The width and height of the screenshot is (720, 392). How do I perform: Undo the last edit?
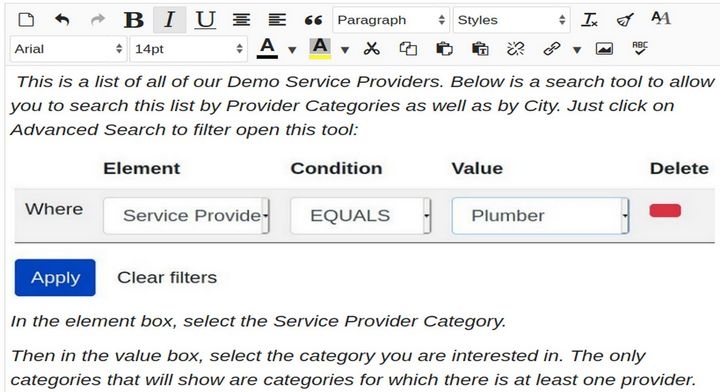(62, 20)
